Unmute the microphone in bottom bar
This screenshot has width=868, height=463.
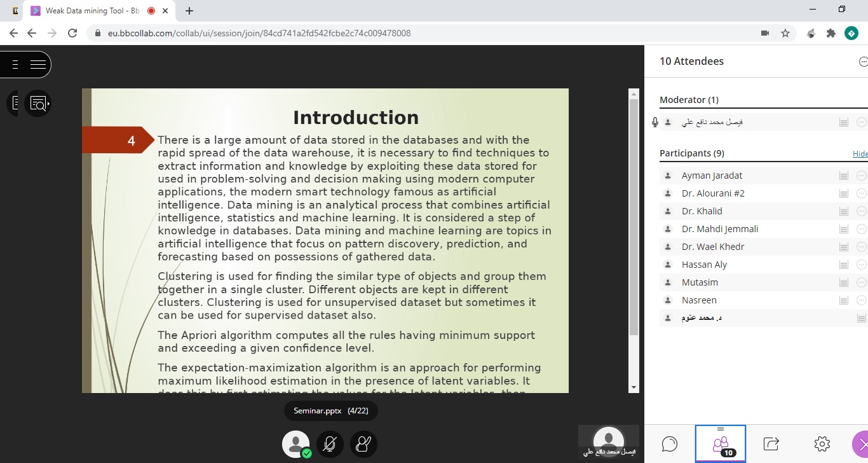(x=329, y=444)
